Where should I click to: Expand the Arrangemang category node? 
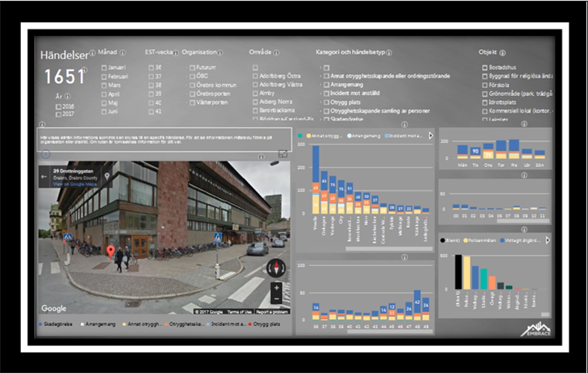click(x=321, y=85)
